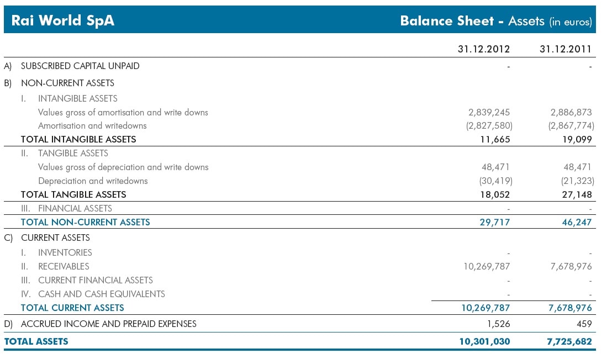Viewport: 612px width, 364px height.
Task: Select the 2,839,245 gross intangible value
Action: 489,112
